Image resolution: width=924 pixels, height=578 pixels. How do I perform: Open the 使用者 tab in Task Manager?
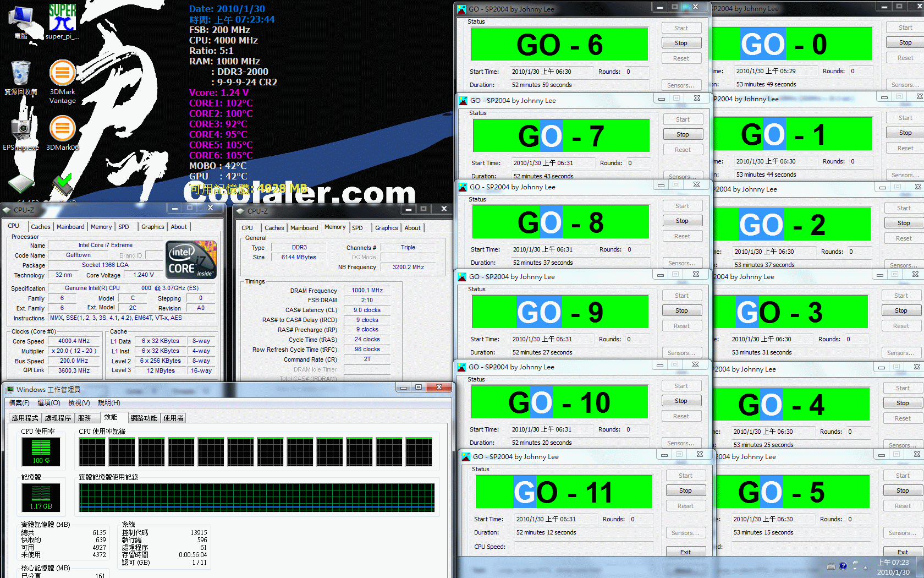[x=173, y=418]
